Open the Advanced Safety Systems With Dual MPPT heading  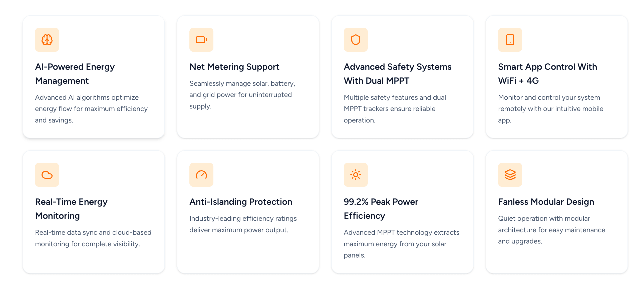(x=397, y=74)
